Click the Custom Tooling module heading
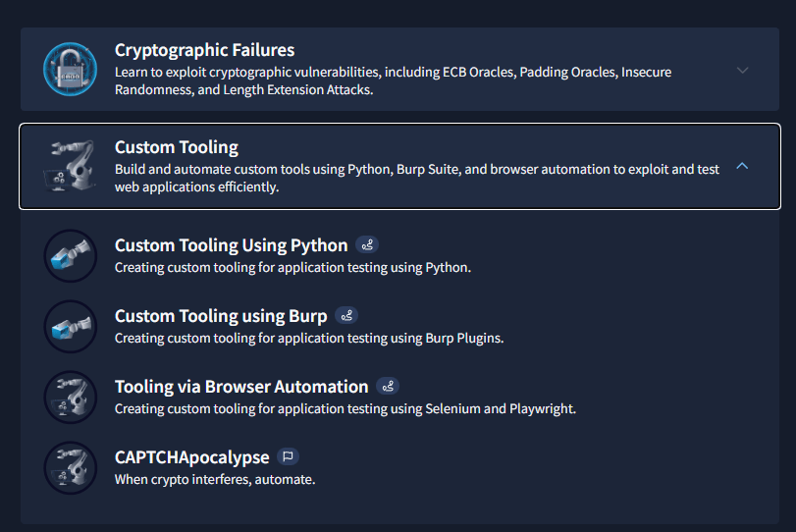The width and height of the screenshot is (796, 532). point(177,147)
